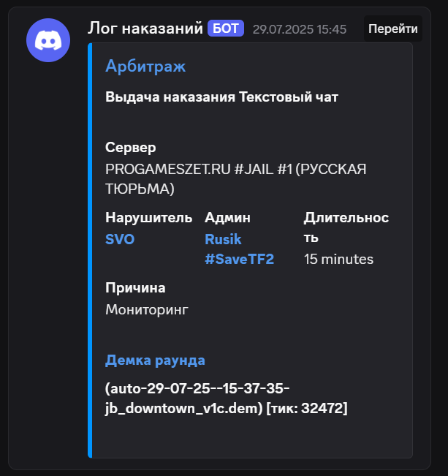Screen dimensions: 448x476
Task: Click the 'Лог наказаний' bot username
Action: pyautogui.click(x=145, y=29)
